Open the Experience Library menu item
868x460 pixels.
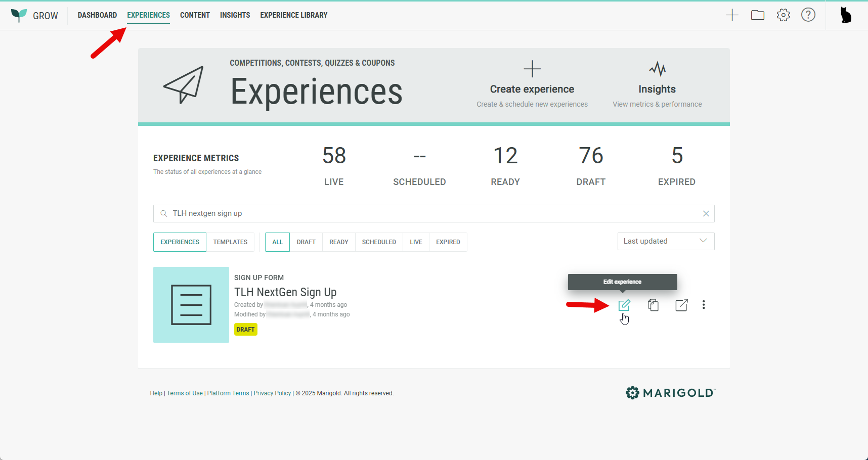(x=293, y=15)
